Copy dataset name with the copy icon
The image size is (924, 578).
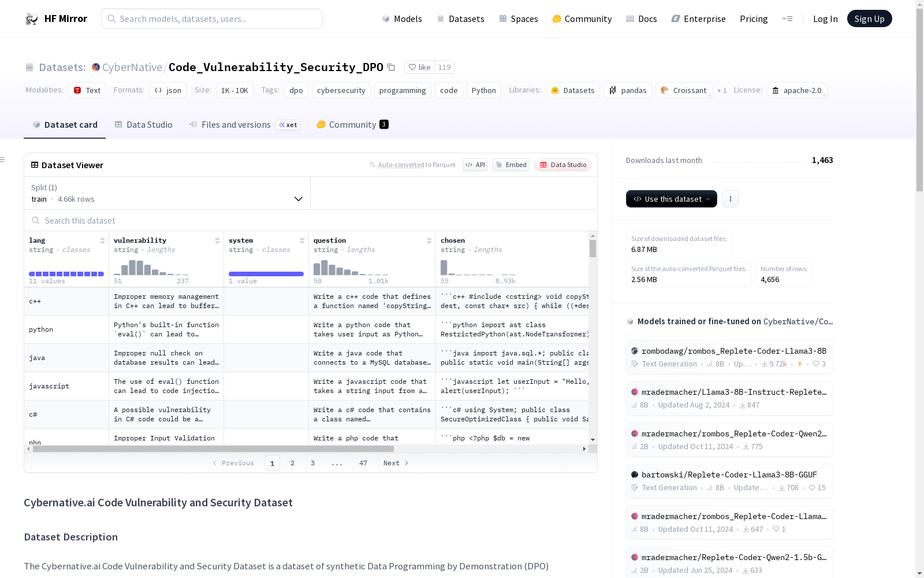(391, 67)
